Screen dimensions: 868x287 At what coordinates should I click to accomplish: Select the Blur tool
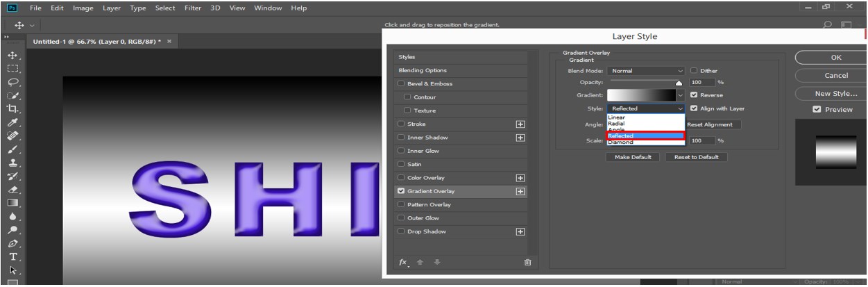point(12,216)
